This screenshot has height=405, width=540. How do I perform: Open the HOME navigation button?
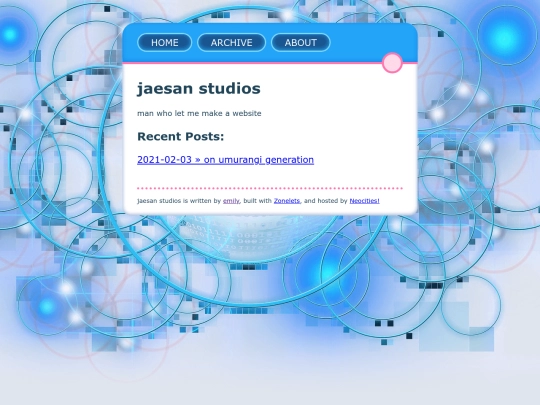165,43
